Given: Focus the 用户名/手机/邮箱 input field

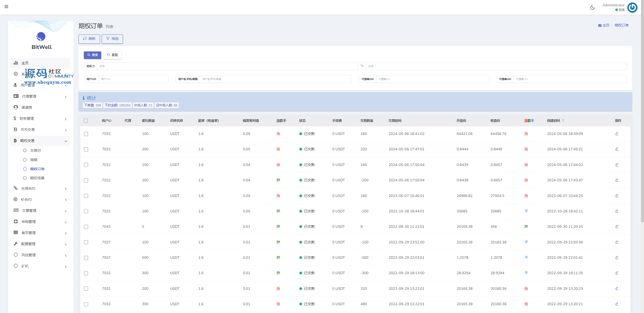Looking at the screenshot, I should pyautogui.click(x=276, y=79).
